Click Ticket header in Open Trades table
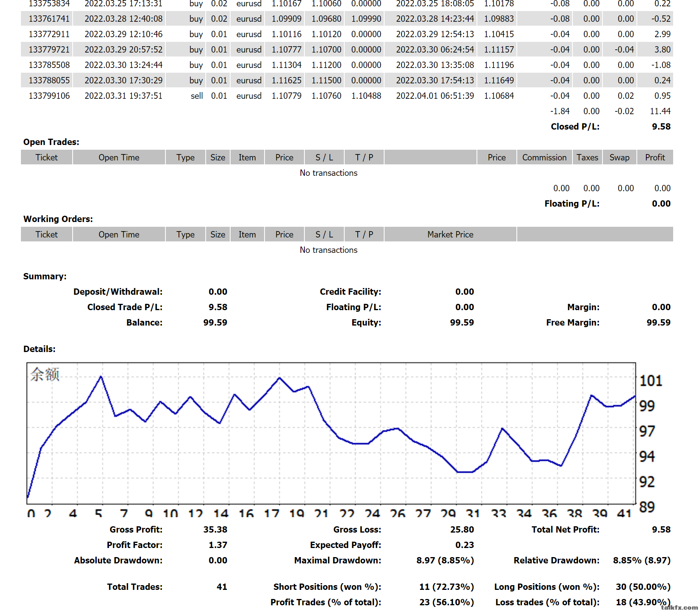The height and width of the screenshot is (612, 700). point(47,157)
